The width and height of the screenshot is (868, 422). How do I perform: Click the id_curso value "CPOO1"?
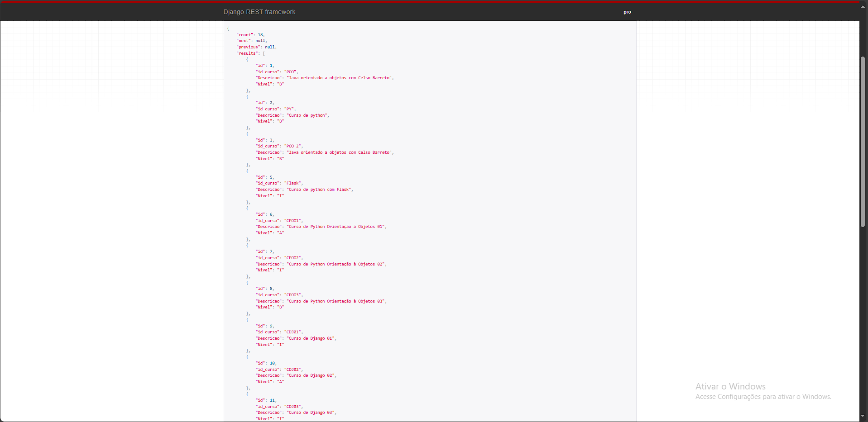tap(293, 221)
